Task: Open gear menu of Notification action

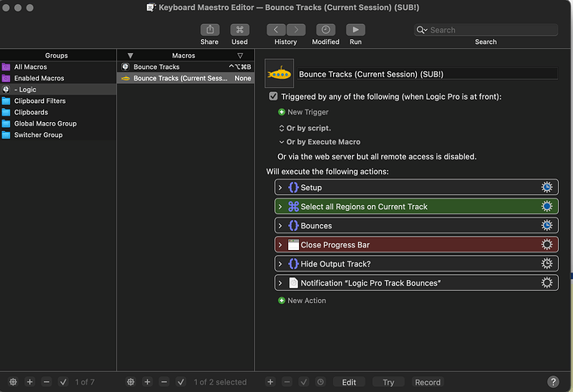Action: 546,282
